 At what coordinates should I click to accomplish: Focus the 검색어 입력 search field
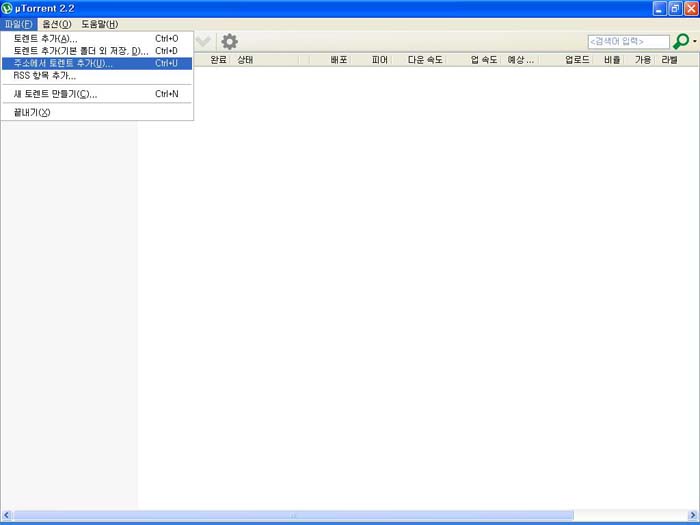pyautogui.click(x=629, y=42)
